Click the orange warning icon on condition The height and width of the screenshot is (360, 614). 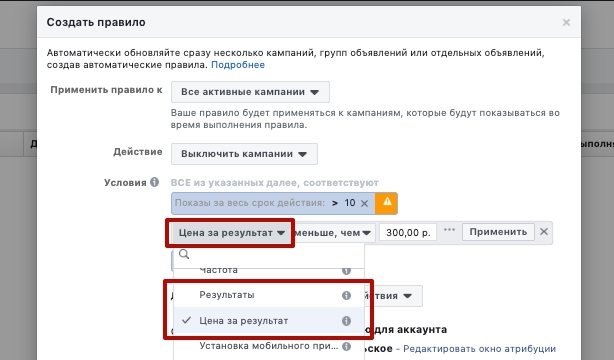387,203
